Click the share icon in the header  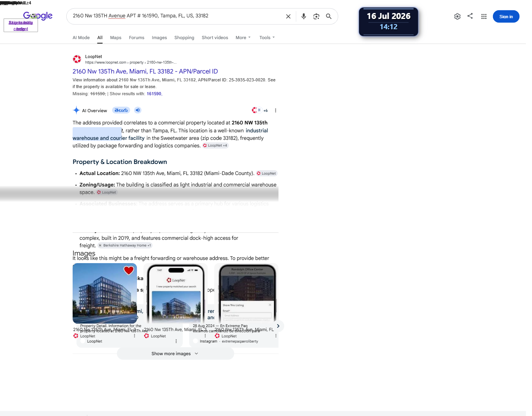pos(470,16)
